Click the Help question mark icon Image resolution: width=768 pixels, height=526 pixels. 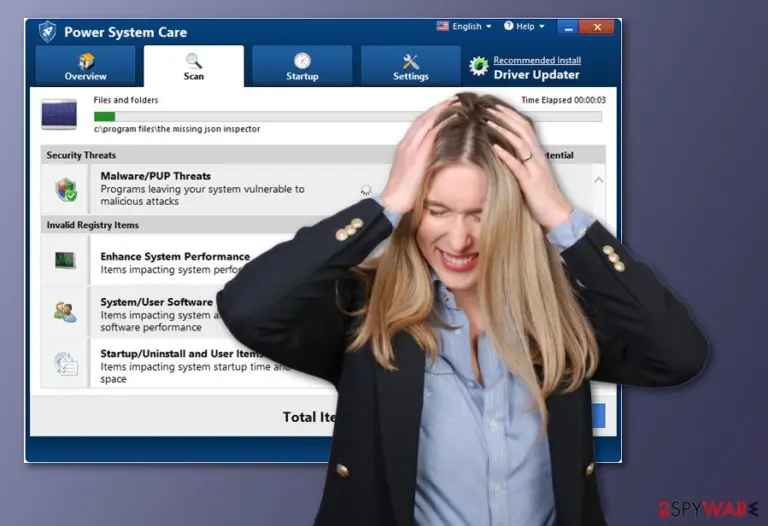click(x=508, y=26)
